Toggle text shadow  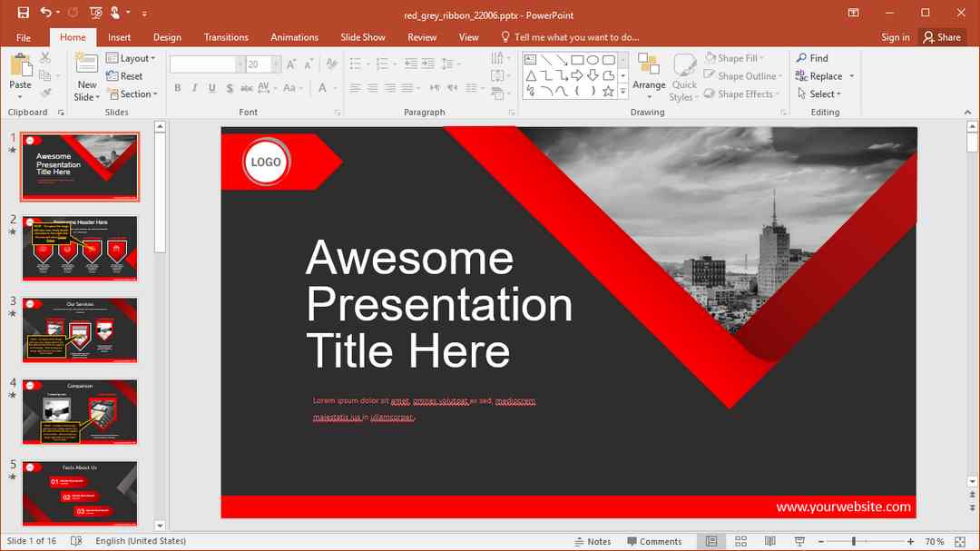230,88
